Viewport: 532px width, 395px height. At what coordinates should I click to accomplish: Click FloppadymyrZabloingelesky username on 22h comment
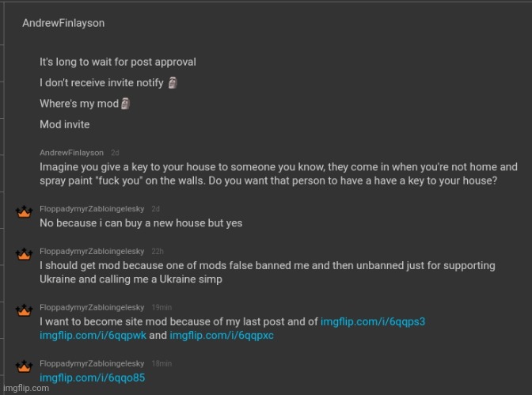click(92, 251)
